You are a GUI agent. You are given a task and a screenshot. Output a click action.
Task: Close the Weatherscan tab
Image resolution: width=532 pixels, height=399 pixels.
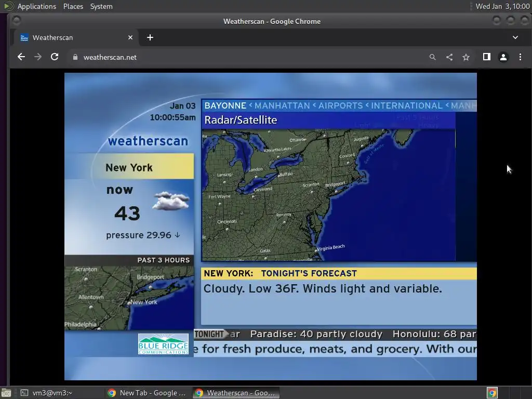point(130,37)
